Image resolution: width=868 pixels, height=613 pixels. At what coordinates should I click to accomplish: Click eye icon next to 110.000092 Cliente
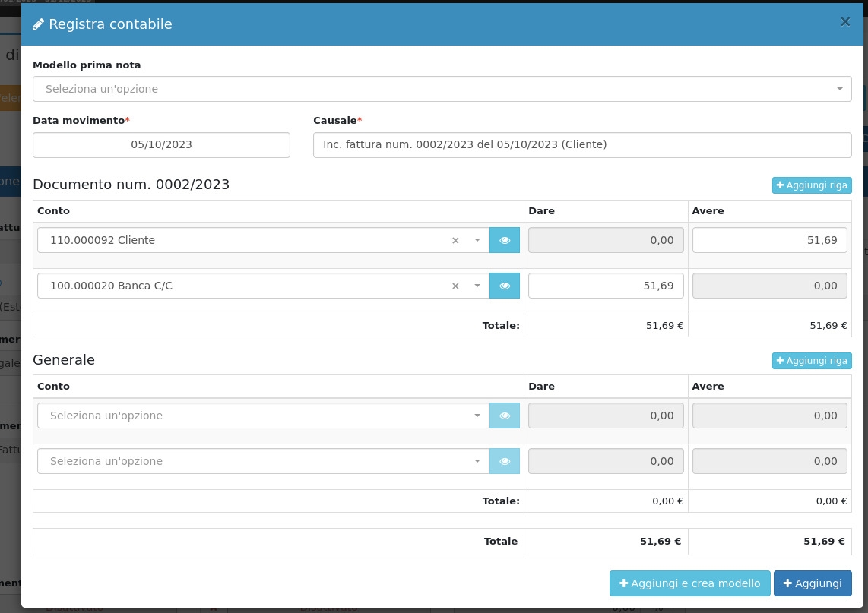(x=504, y=240)
